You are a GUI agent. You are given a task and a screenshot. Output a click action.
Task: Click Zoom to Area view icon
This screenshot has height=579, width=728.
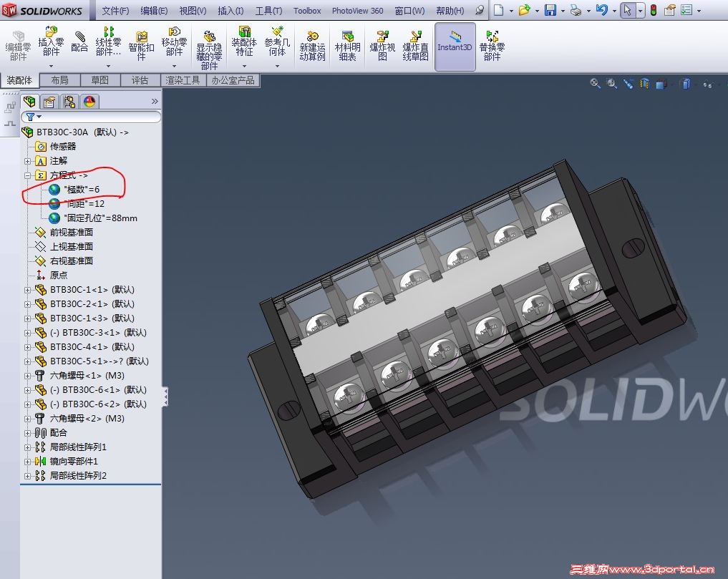(x=612, y=84)
